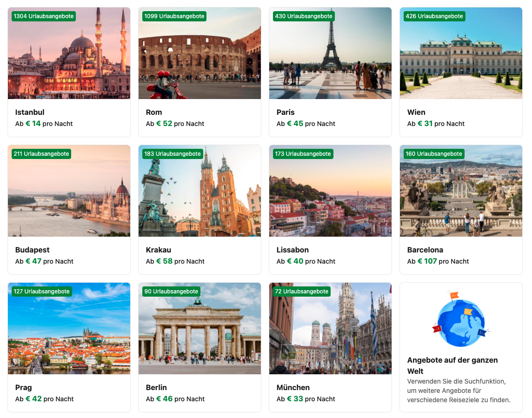Click the Rom Colosseum image

pyautogui.click(x=199, y=53)
